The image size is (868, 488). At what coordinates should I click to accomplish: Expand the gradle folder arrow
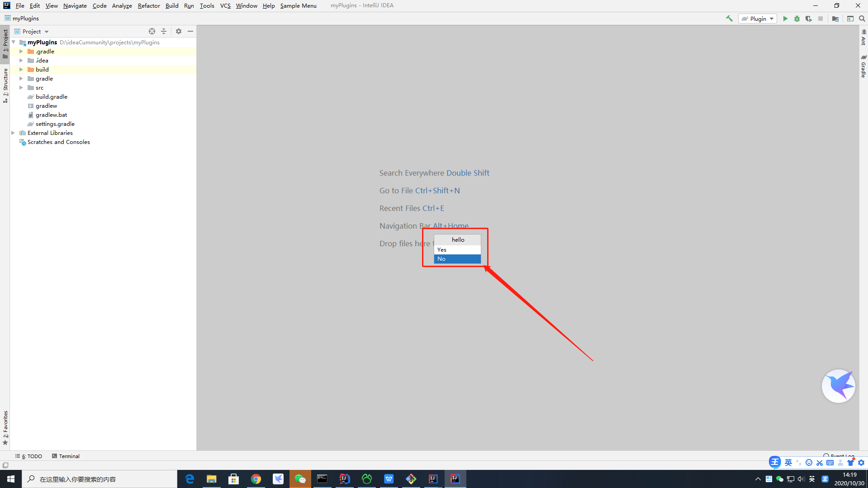pos(21,78)
